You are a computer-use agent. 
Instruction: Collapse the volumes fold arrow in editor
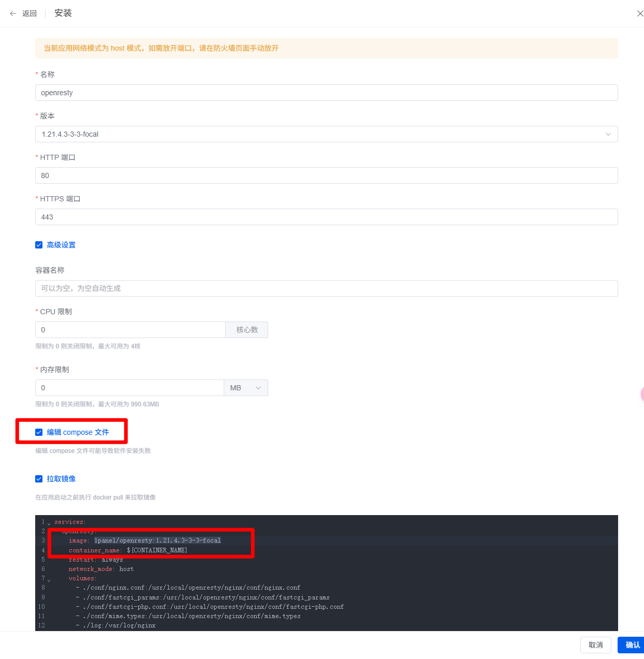(49, 580)
